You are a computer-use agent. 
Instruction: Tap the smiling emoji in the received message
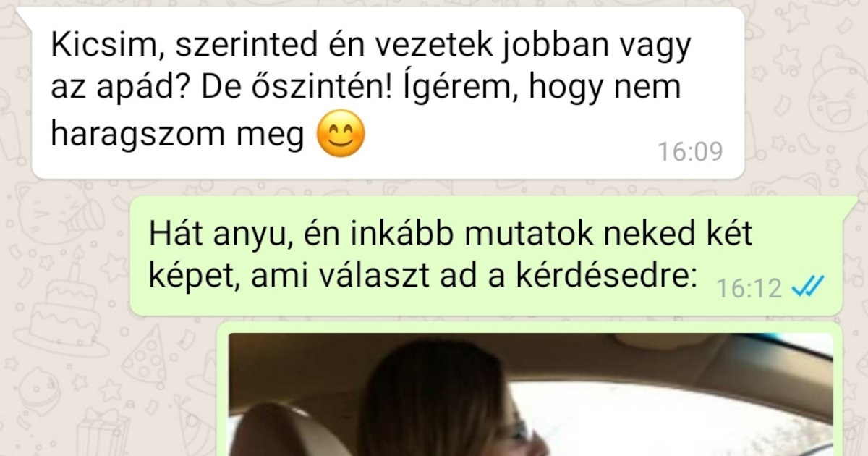(341, 137)
